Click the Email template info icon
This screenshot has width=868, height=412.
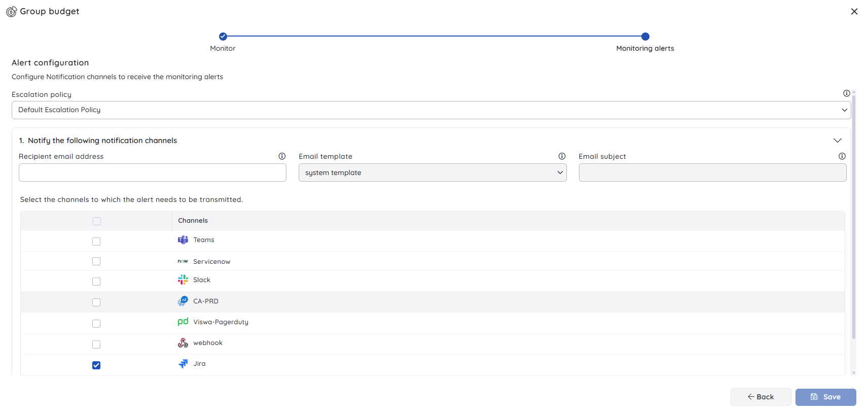[x=562, y=156]
